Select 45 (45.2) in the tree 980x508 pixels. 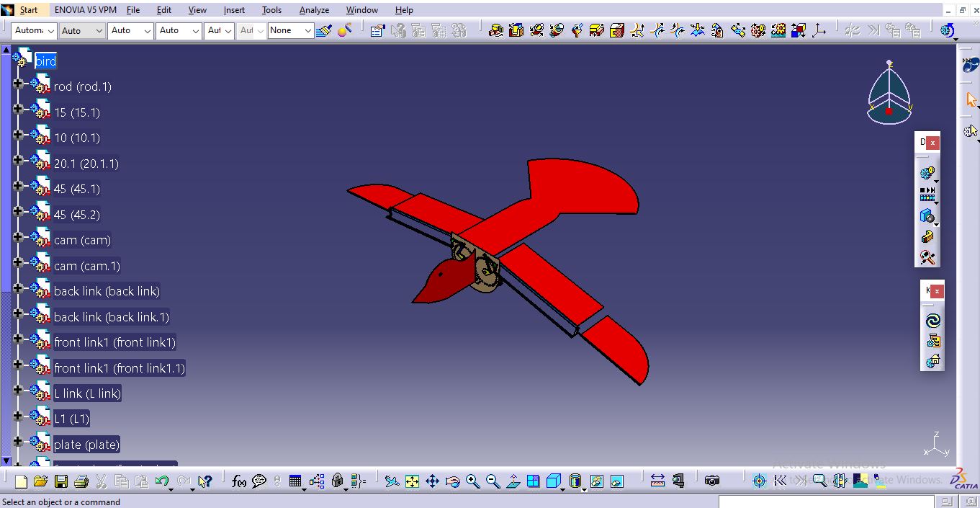(77, 215)
